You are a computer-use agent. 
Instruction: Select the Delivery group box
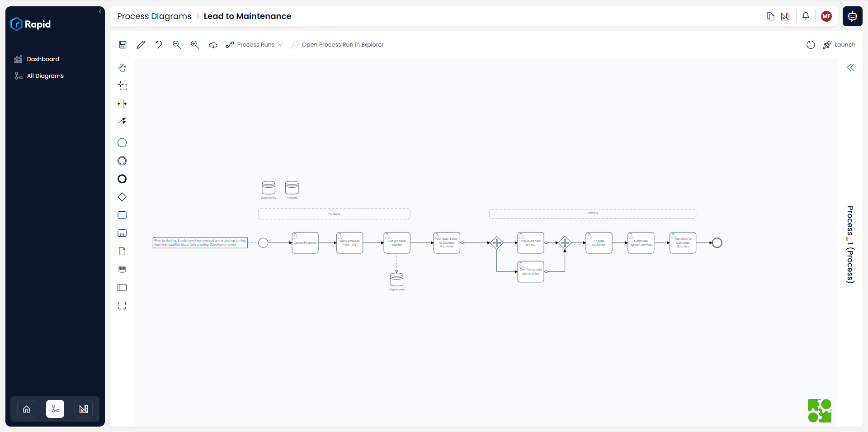(x=593, y=214)
